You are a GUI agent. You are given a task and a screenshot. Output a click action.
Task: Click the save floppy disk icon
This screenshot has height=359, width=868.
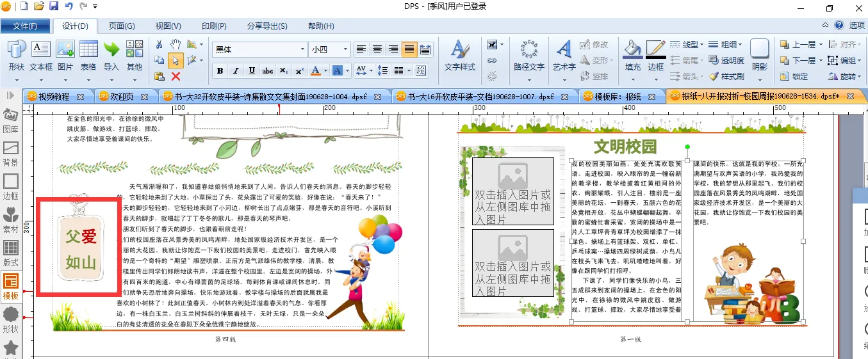pyautogui.click(x=54, y=6)
